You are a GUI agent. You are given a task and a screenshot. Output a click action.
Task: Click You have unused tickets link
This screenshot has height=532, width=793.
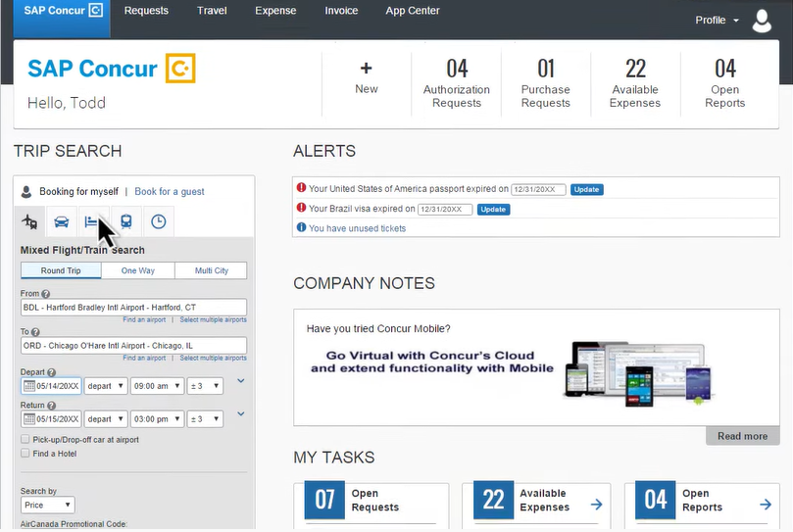click(357, 228)
